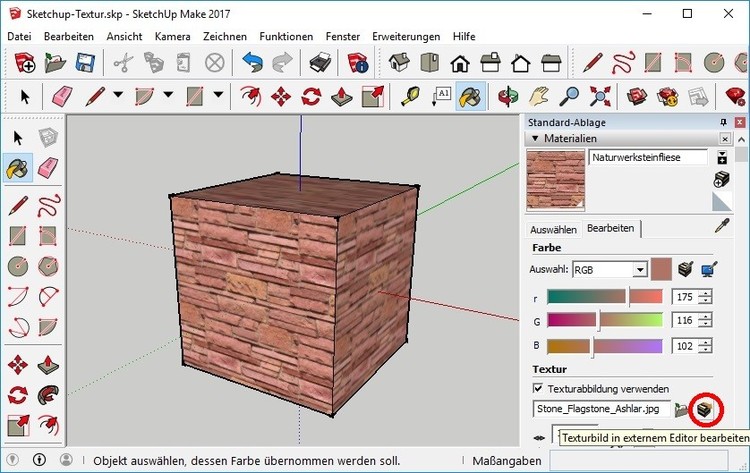Toggle the pin on Standard-Ablage tray
Image resolution: width=750 pixels, height=473 pixels.
723,122
